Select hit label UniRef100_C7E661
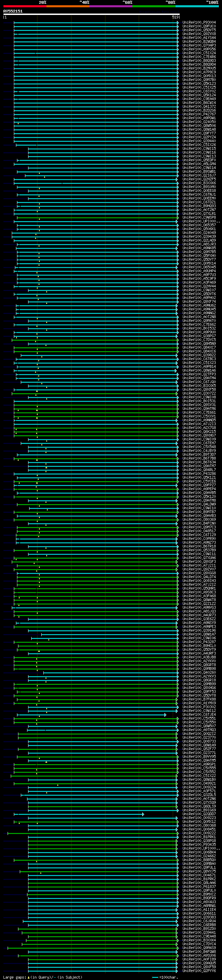 coord(199,412)
